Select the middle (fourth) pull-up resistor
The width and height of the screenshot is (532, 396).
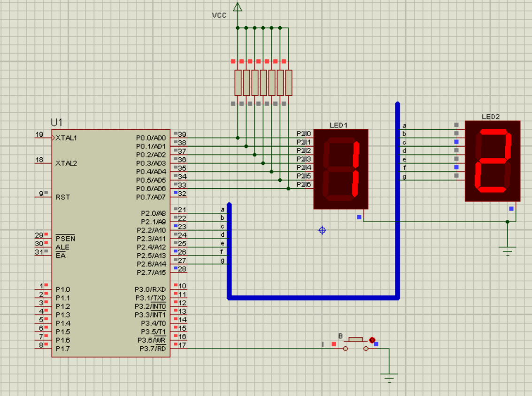point(263,83)
